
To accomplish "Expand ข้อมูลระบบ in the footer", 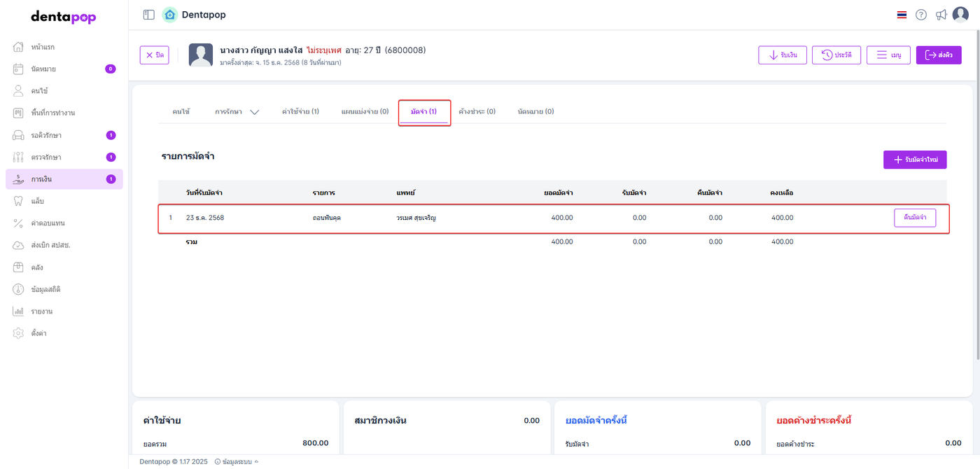I will pyautogui.click(x=237, y=462).
